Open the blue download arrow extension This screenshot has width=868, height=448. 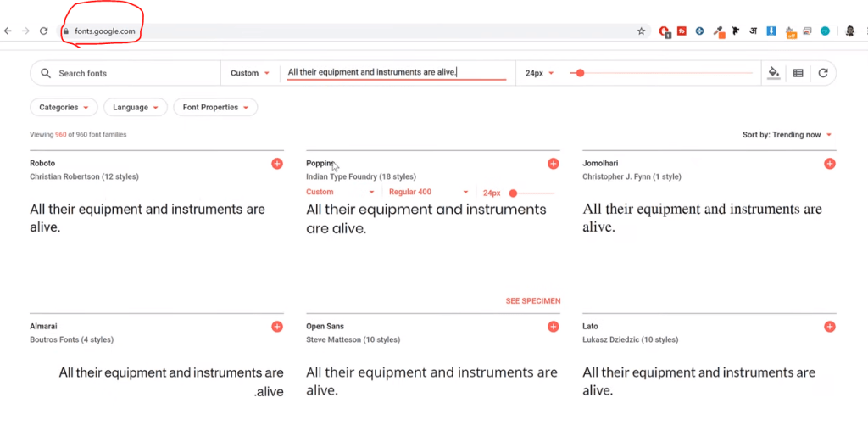pyautogui.click(x=771, y=31)
